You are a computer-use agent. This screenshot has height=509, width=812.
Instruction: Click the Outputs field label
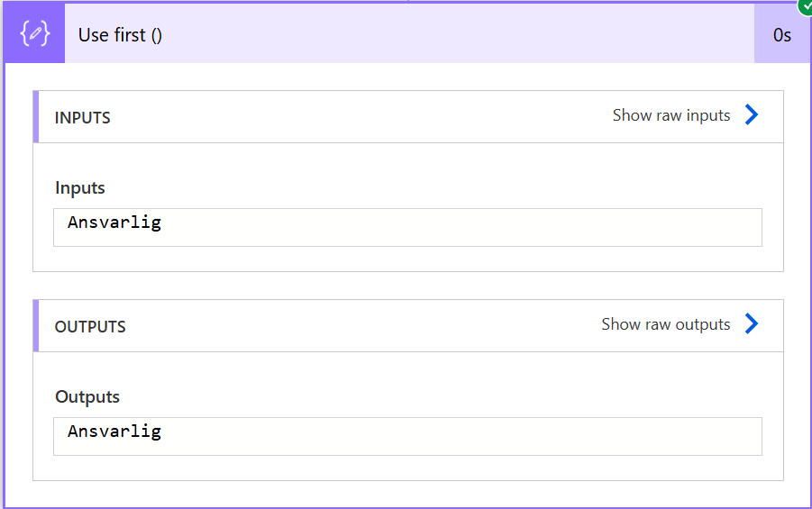pos(87,397)
